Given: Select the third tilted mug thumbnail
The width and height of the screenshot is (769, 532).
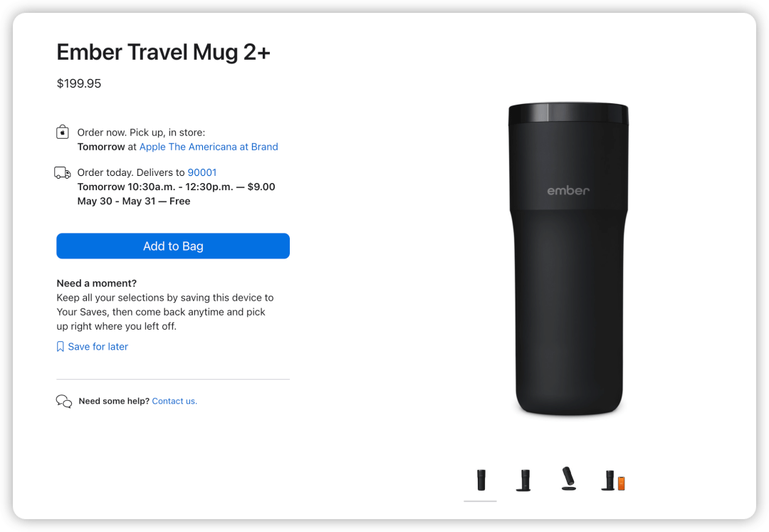Looking at the screenshot, I should (568, 479).
